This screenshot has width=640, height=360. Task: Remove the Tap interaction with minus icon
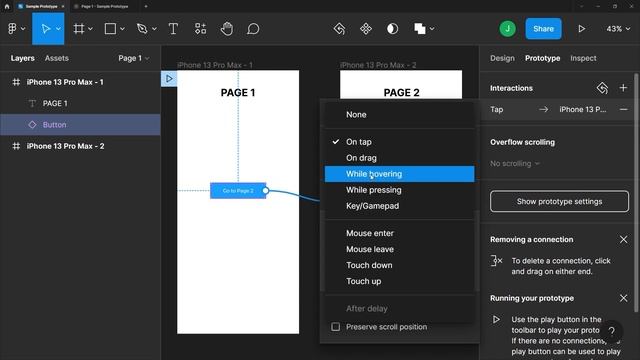[x=623, y=109]
